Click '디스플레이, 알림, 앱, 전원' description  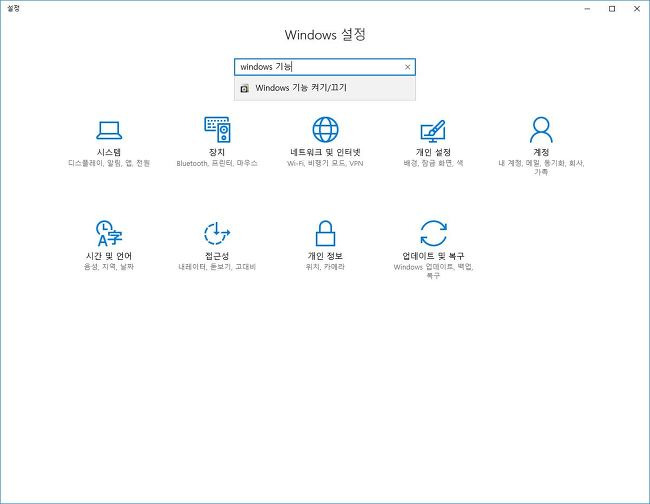109,163
